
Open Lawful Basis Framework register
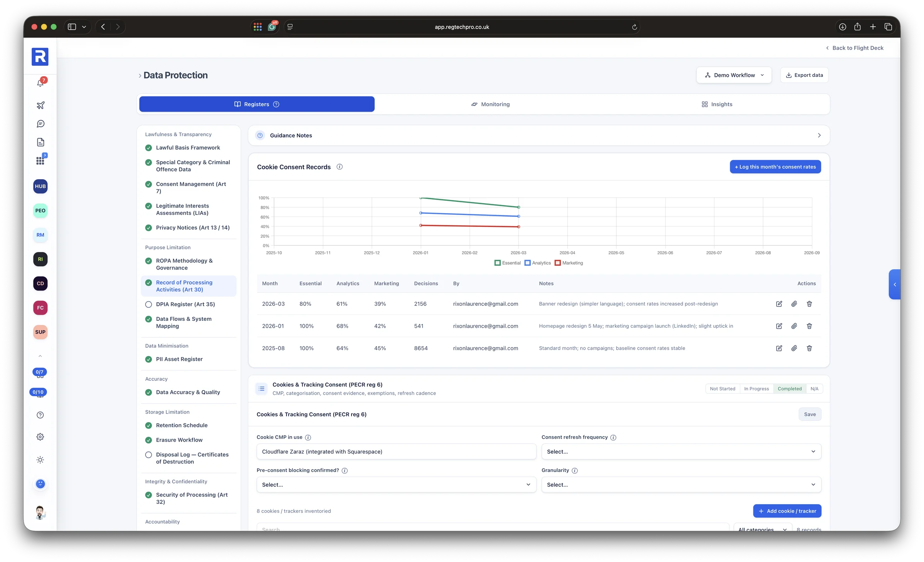pyautogui.click(x=189, y=148)
